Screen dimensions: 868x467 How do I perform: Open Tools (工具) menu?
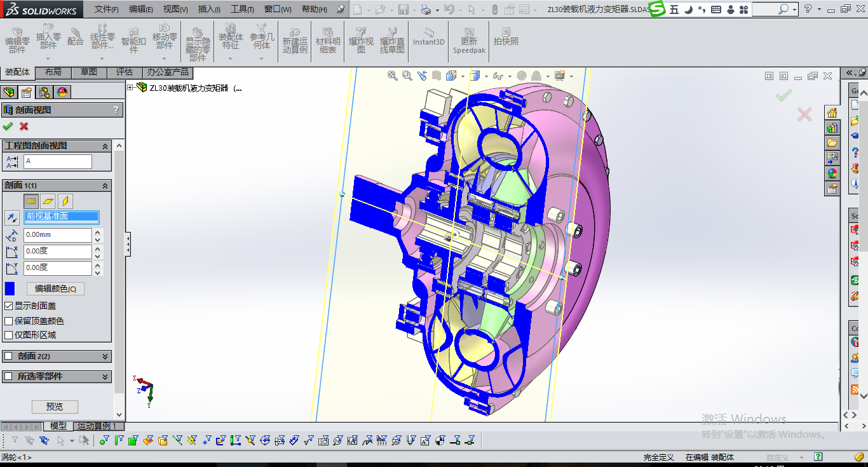pos(242,9)
